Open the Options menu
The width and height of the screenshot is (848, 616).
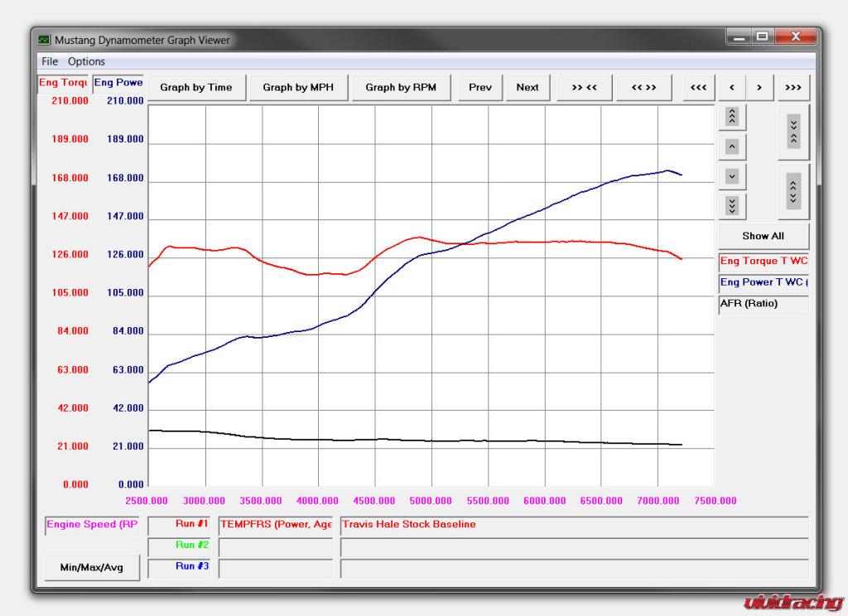[86, 61]
